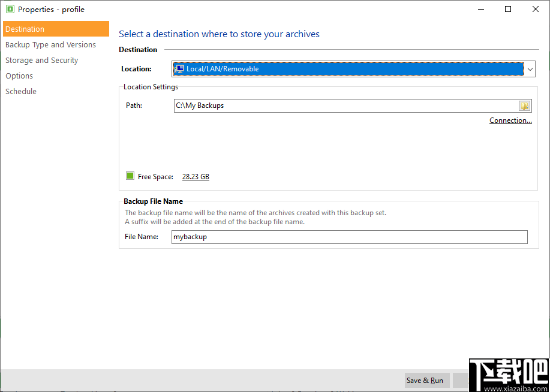Click the 'Free Space:' label
Viewport: 550px width, 392px height.
point(155,177)
